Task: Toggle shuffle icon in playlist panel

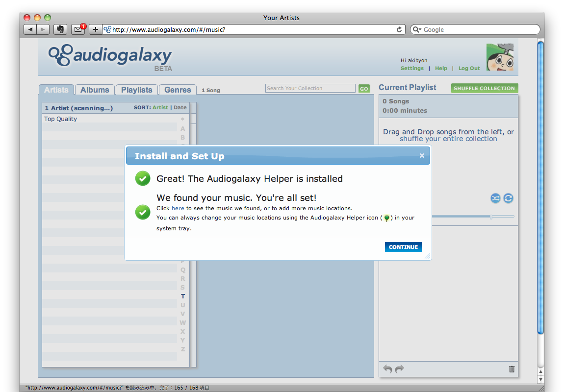Action: [x=495, y=198]
